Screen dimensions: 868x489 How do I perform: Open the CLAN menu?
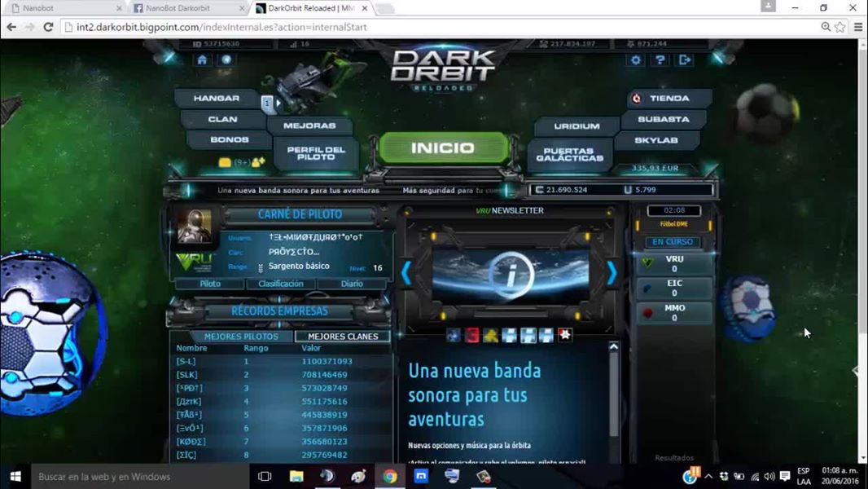coord(222,120)
